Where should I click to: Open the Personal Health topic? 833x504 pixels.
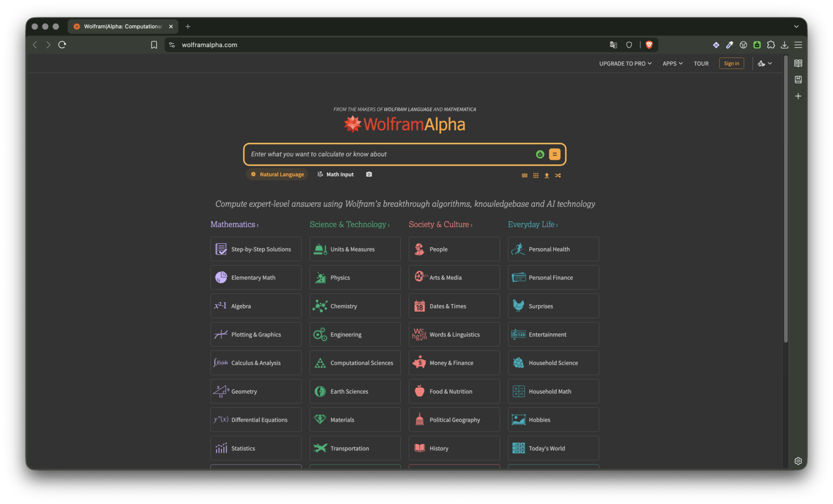[x=553, y=249]
